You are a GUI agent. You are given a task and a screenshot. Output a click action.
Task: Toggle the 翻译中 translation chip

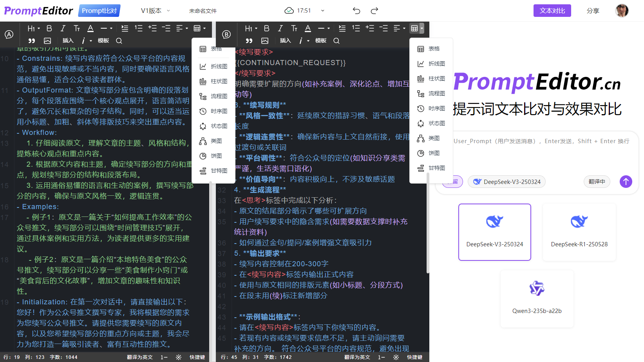tap(597, 182)
